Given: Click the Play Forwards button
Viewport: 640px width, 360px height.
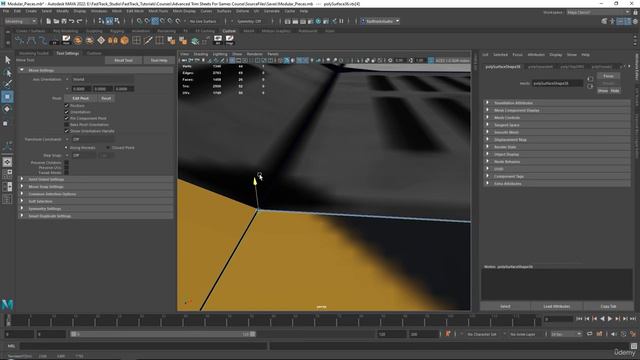Looking at the screenshot, I should point(610,319).
